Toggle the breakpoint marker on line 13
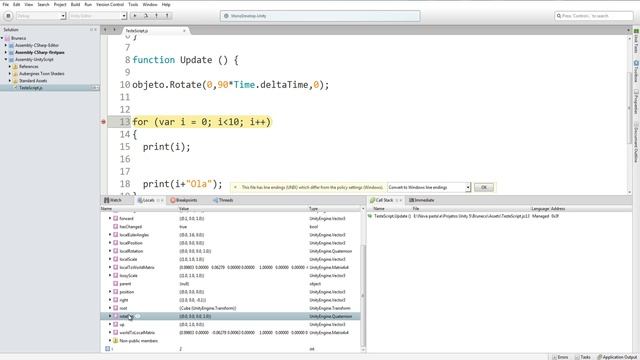640x360 pixels. pos(103,122)
